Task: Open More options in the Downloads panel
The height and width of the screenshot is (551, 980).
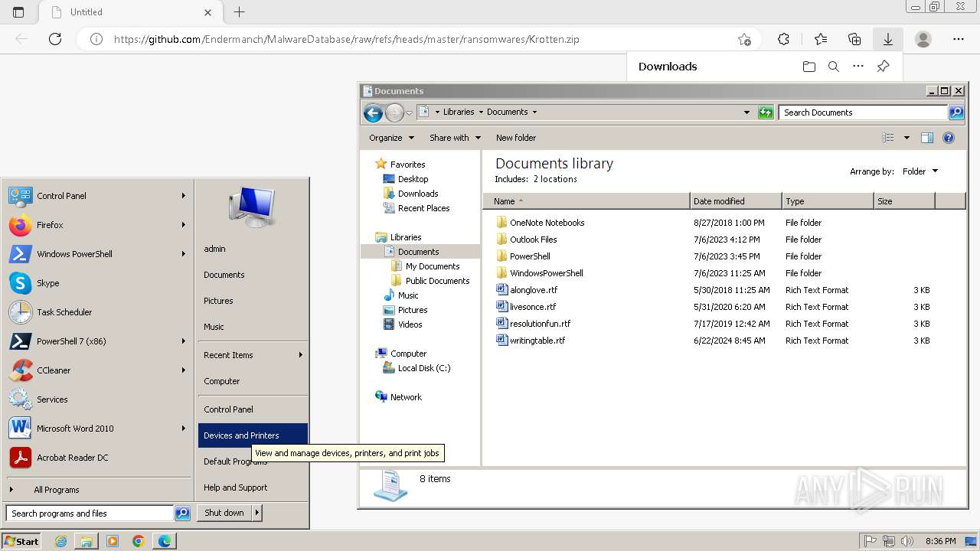Action: coord(858,67)
